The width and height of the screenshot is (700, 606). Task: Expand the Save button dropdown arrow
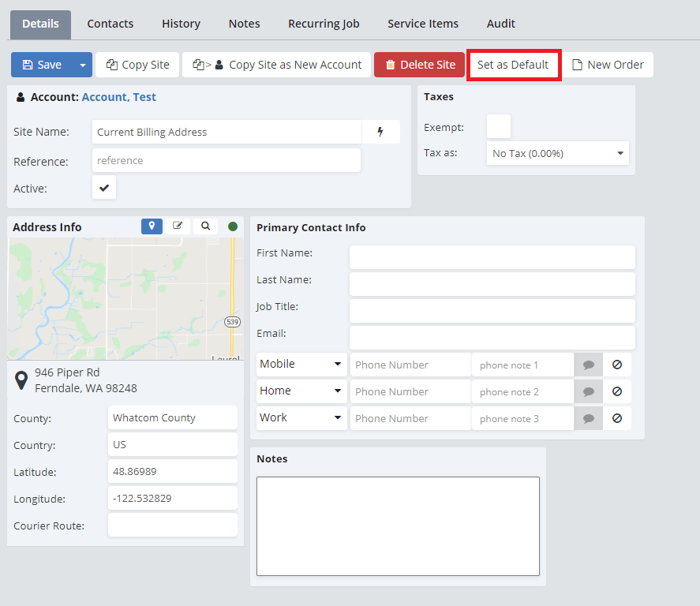(x=82, y=65)
